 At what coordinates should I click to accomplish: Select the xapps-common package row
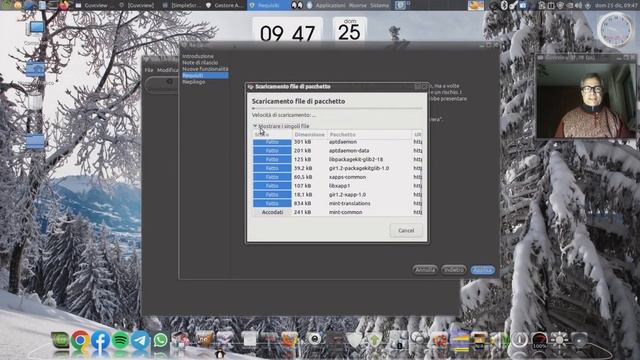(x=337, y=177)
